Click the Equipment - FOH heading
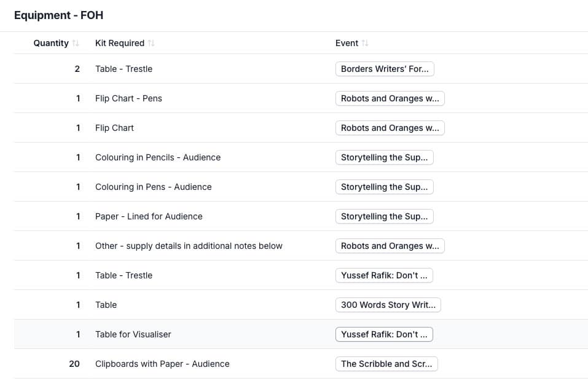 pos(59,15)
